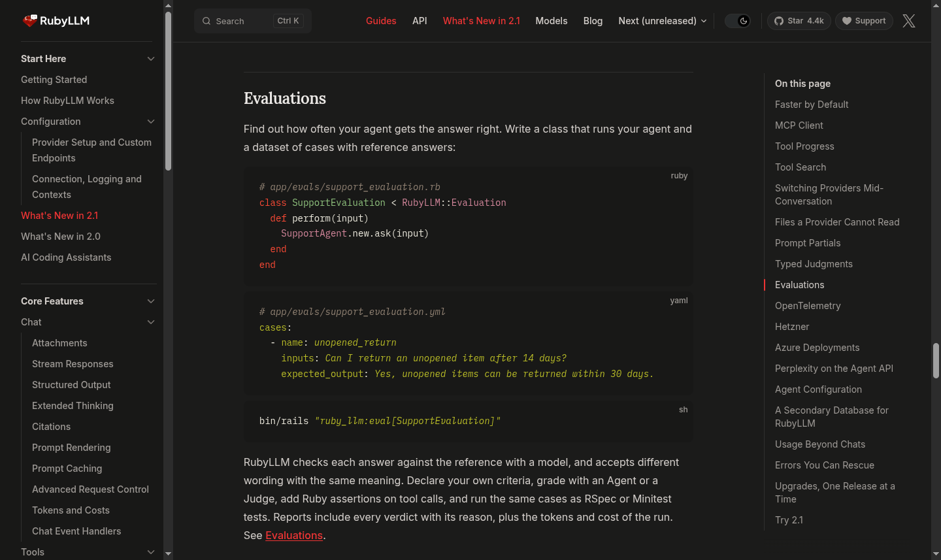Viewport: 941px width, 560px height.
Task: Jump to Upgrades, One Release at a Time
Action: 835,493
